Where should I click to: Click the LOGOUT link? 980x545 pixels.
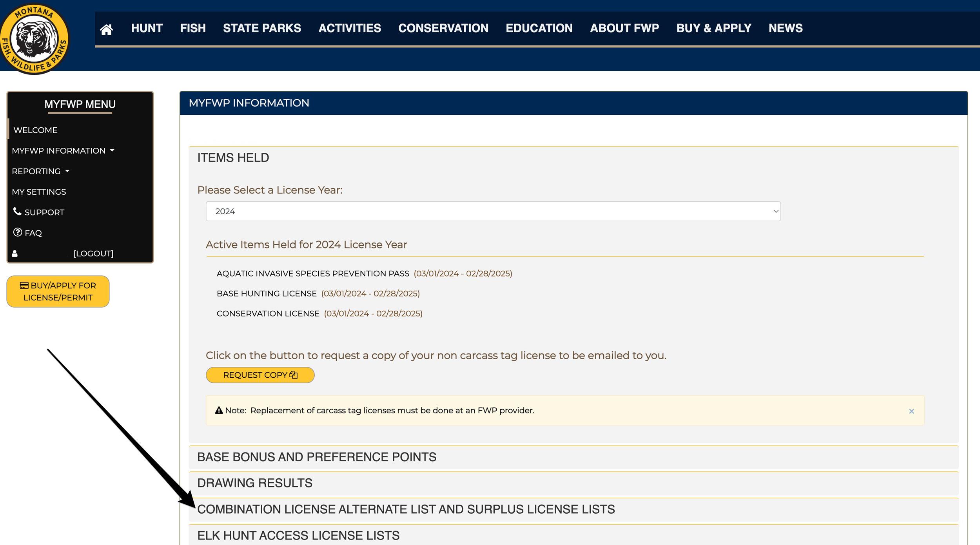(x=93, y=253)
